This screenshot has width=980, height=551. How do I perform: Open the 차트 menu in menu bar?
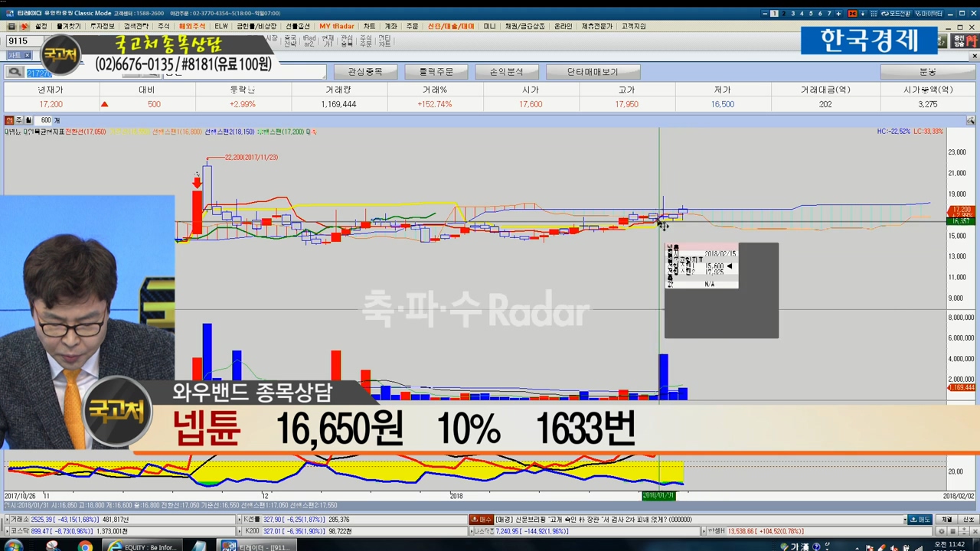370,26
